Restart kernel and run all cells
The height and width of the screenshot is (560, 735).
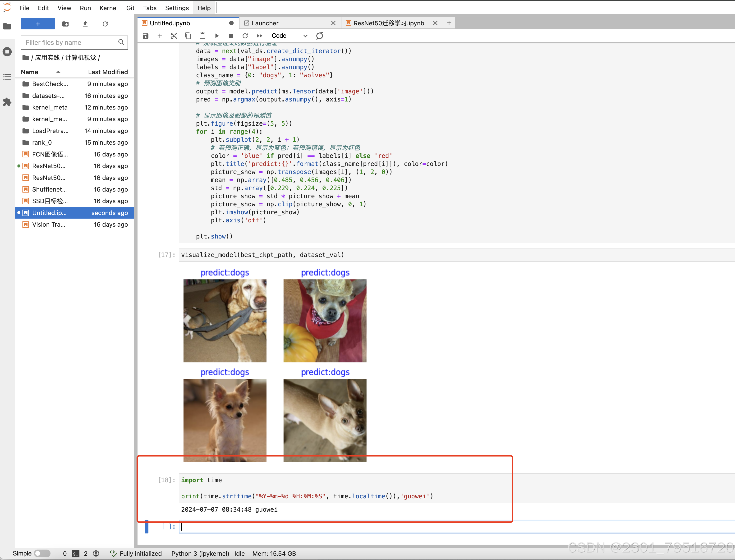pyautogui.click(x=259, y=36)
